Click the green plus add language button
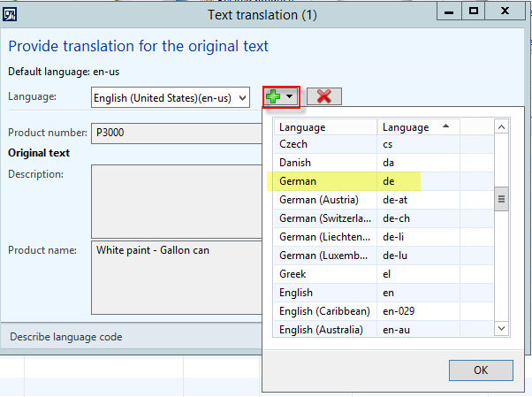532x397 pixels. pyautogui.click(x=277, y=96)
